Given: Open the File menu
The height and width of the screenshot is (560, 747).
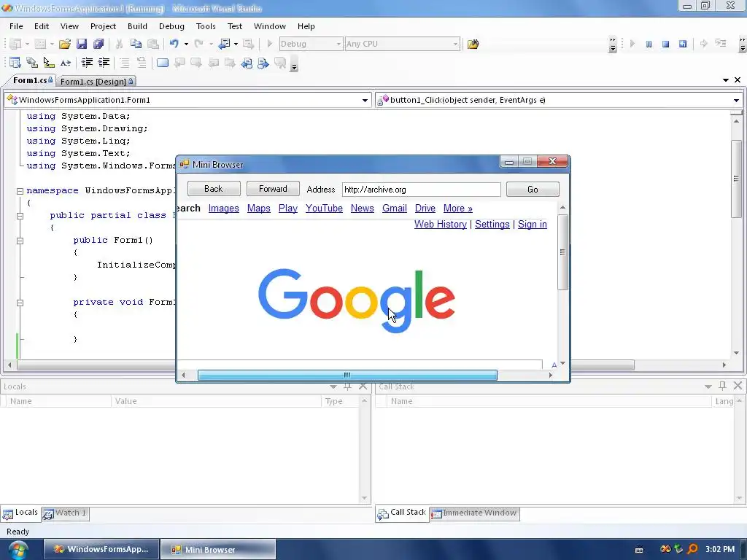Looking at the screenshot, I should (16, 26).
